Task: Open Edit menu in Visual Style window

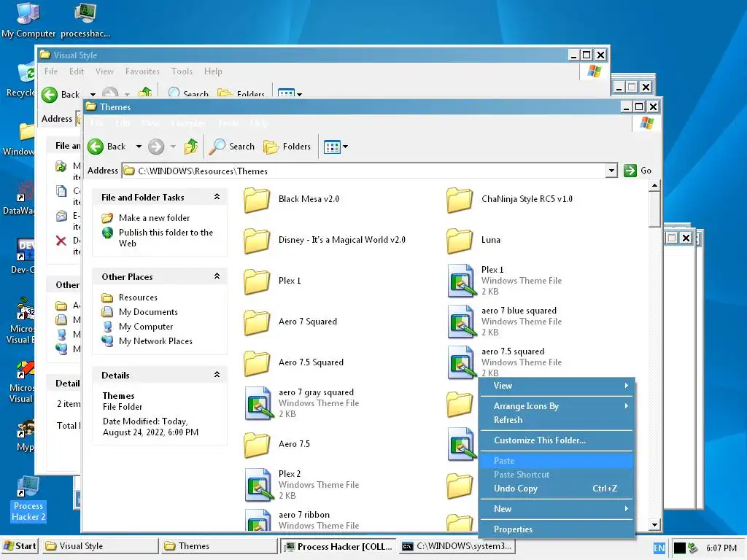Action: point(76,71)
